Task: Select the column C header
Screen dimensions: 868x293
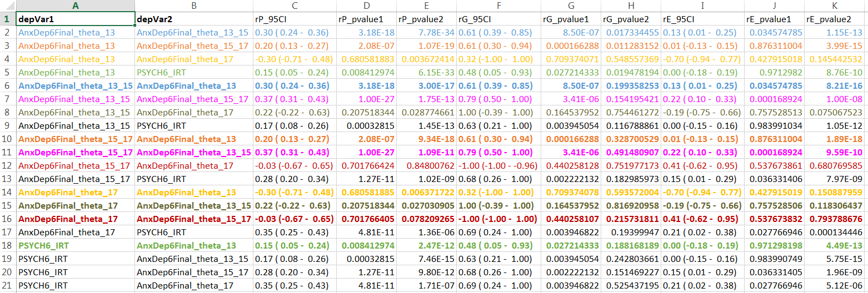Action: click(x=294, y=6)
